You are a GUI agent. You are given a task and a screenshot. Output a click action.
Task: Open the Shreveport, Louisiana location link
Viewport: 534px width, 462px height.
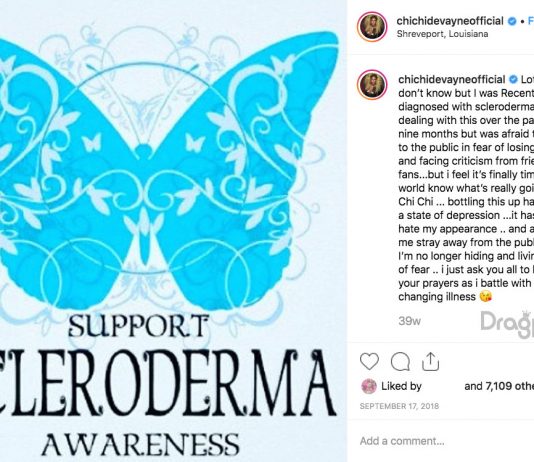click(x=442, y=34)
